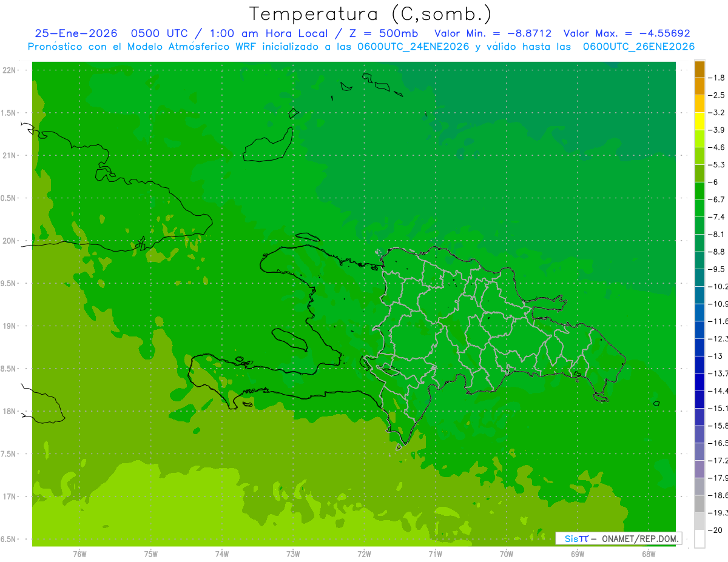Click the '-8.8' colorbar label
The width and height of the screenshot is (728, 562).
tap(716, 252)
